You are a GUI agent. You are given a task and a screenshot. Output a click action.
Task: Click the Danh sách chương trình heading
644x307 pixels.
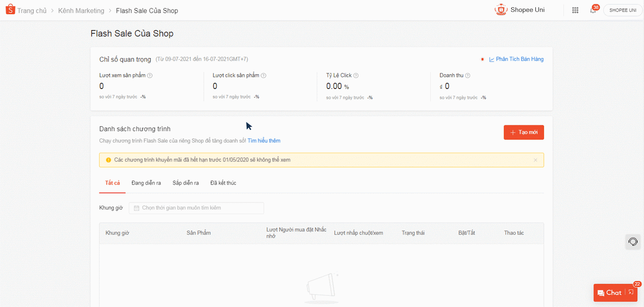click(135, 129)
